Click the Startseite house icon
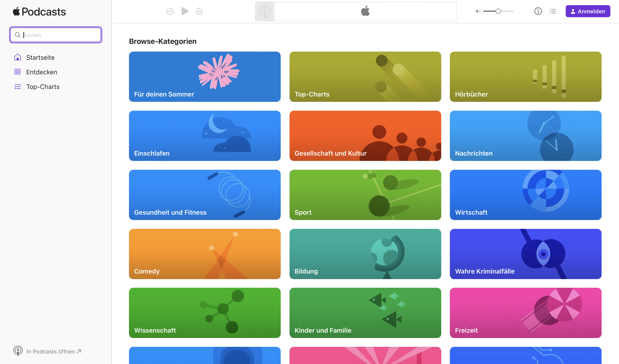 [17, 57]
